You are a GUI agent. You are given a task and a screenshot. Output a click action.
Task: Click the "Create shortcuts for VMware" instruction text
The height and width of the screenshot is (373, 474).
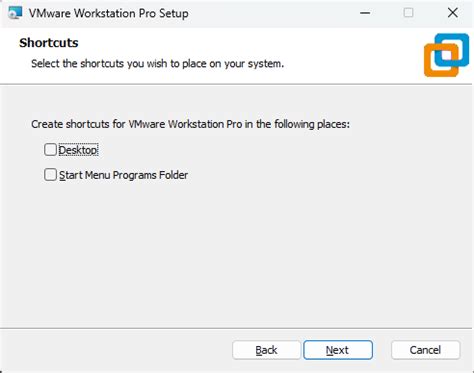(x=190, y=124)
